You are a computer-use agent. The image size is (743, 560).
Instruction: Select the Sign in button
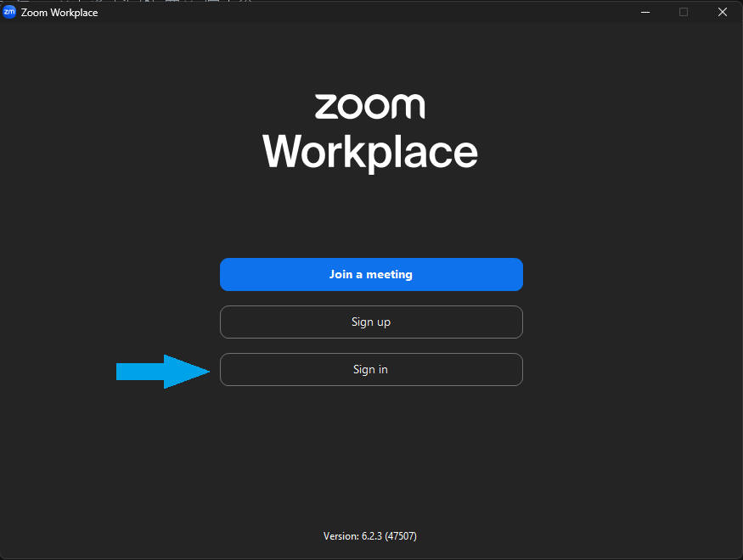pyautogui.click(x=371, y=369)
